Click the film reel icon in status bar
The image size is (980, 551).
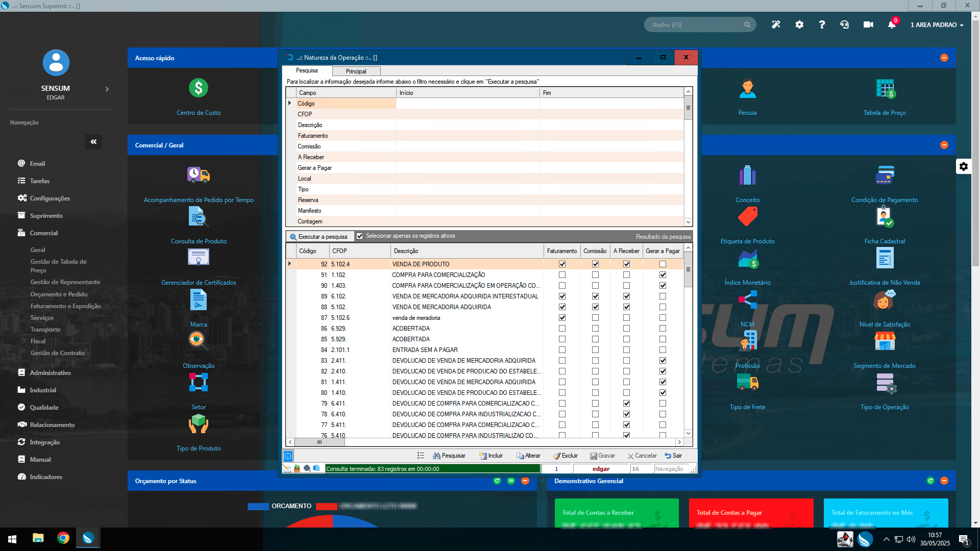coord(307,468)
